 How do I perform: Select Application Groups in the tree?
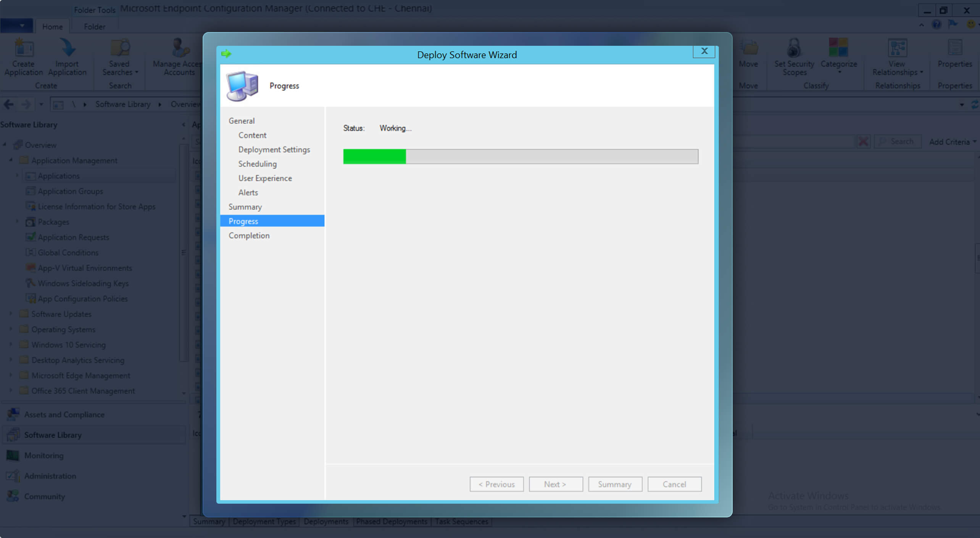pos(70,191)
